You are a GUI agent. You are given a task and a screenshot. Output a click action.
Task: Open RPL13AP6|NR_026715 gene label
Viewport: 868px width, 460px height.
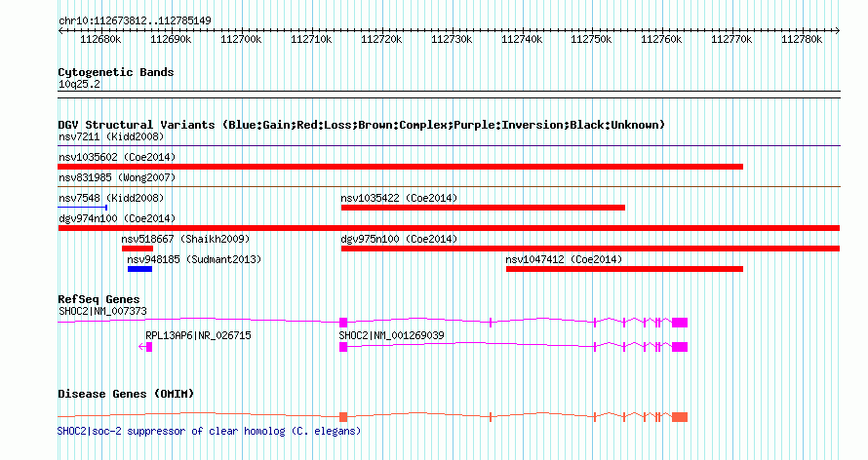198,335
